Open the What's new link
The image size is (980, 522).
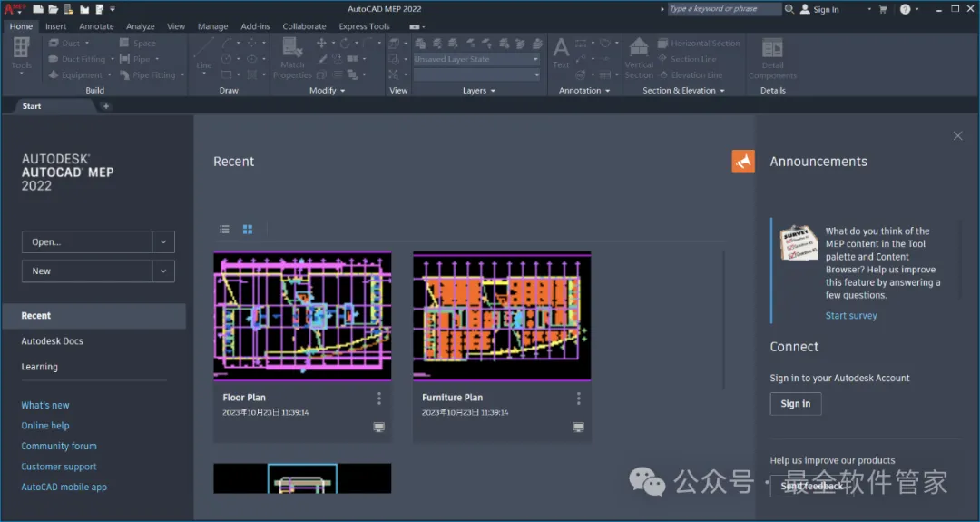(45, 405)
